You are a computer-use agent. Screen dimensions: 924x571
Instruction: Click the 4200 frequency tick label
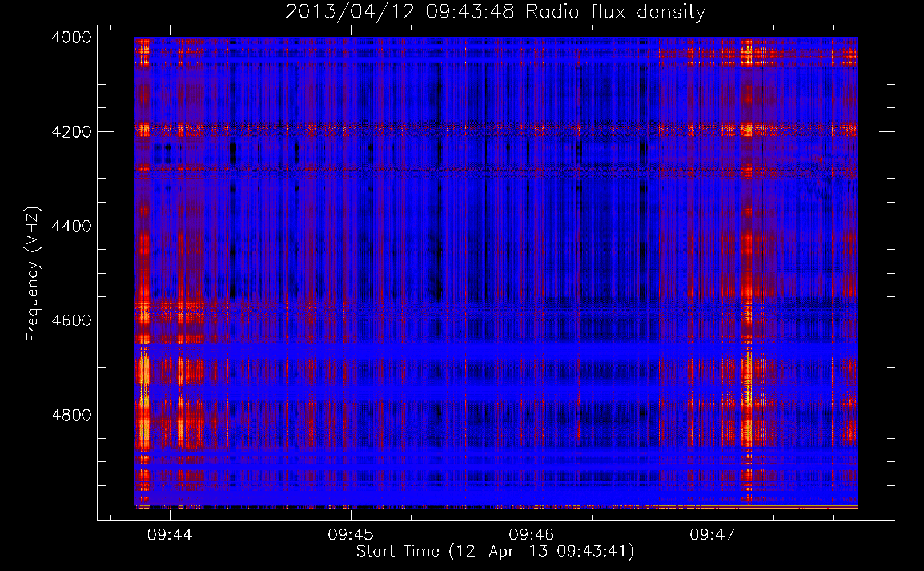71,131
